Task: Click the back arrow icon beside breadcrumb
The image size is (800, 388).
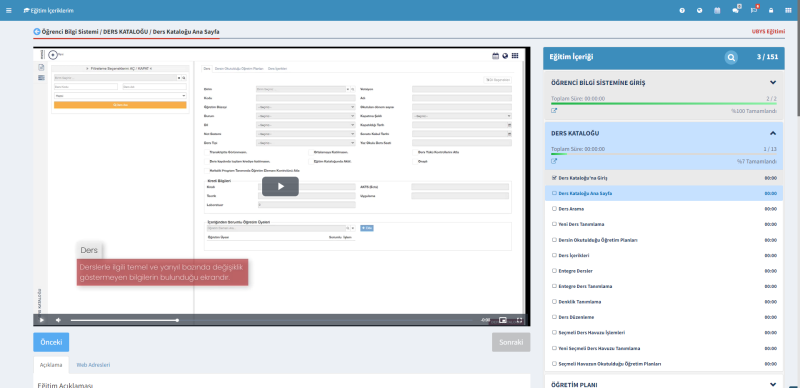Action: [37, 32]
